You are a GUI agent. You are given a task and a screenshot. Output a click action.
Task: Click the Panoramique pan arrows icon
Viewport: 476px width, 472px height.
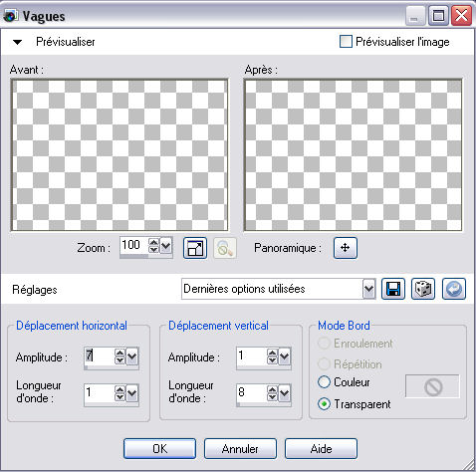pos(346,248)
